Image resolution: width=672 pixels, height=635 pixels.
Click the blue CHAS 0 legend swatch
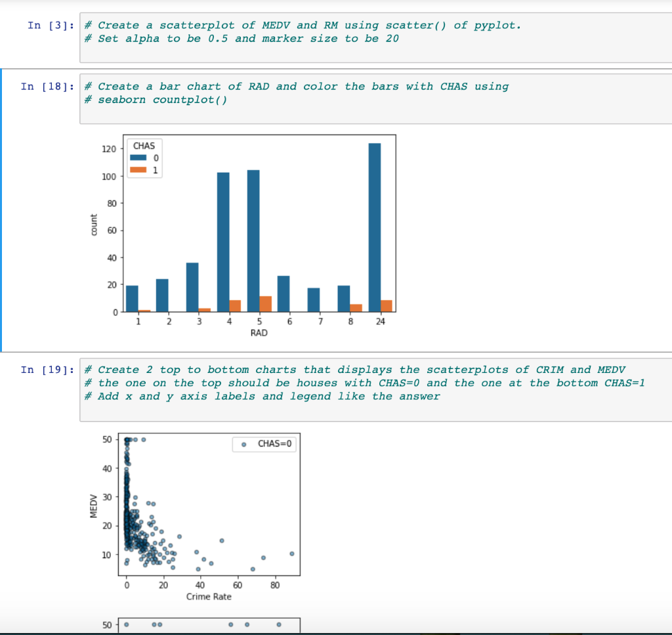[x=136, y=158]
